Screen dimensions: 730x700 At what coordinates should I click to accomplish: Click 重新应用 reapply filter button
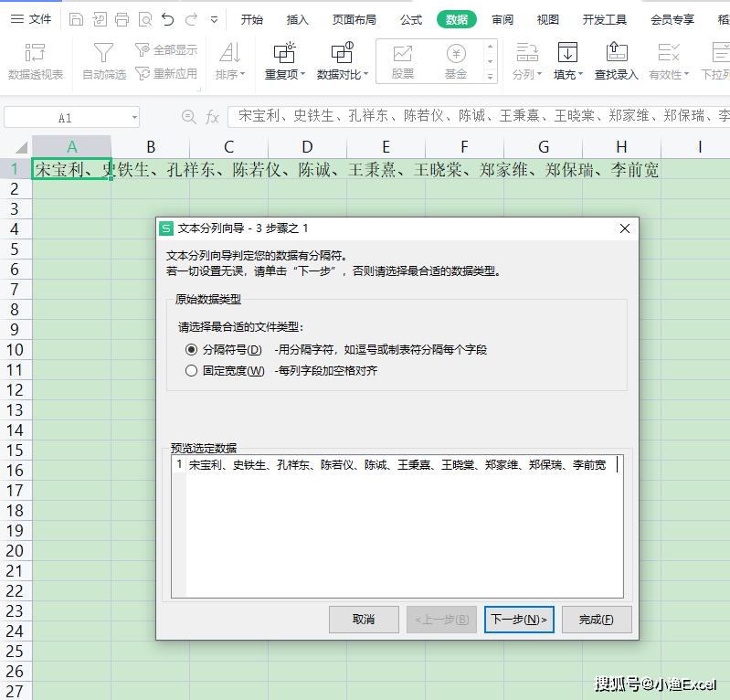[166, 74]
